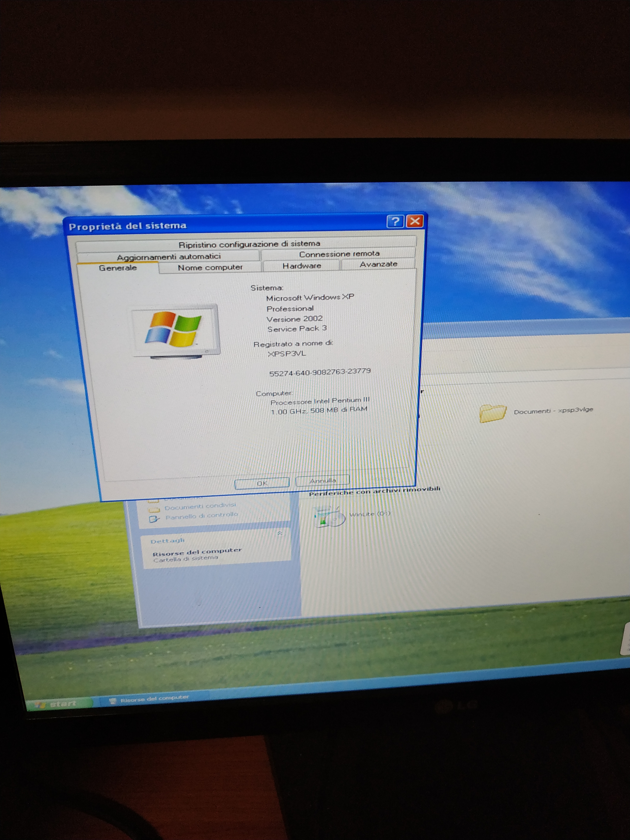
Task: Click product ID 55274-640-9082763-23779 text
Action: (x=320, y=372)
